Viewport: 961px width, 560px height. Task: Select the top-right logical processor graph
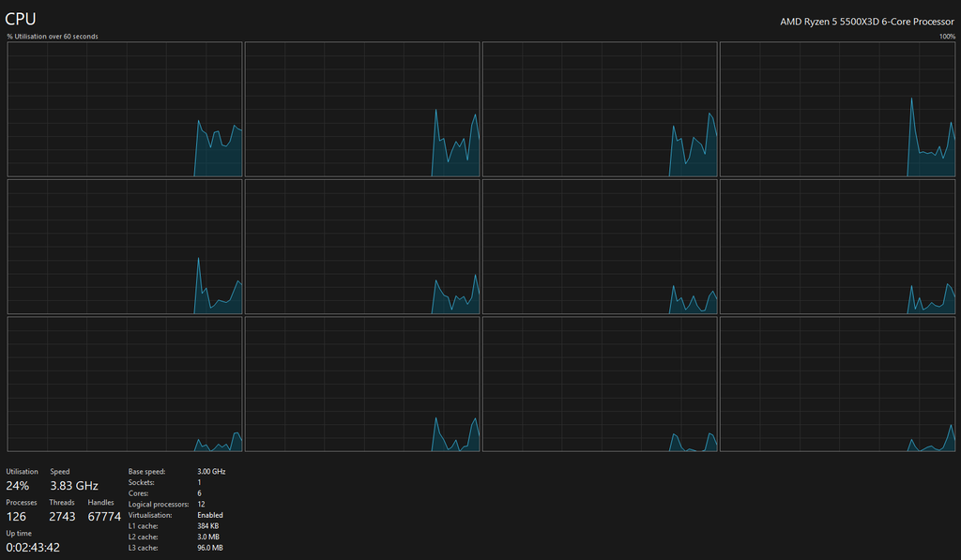click(x=837, y=109)
